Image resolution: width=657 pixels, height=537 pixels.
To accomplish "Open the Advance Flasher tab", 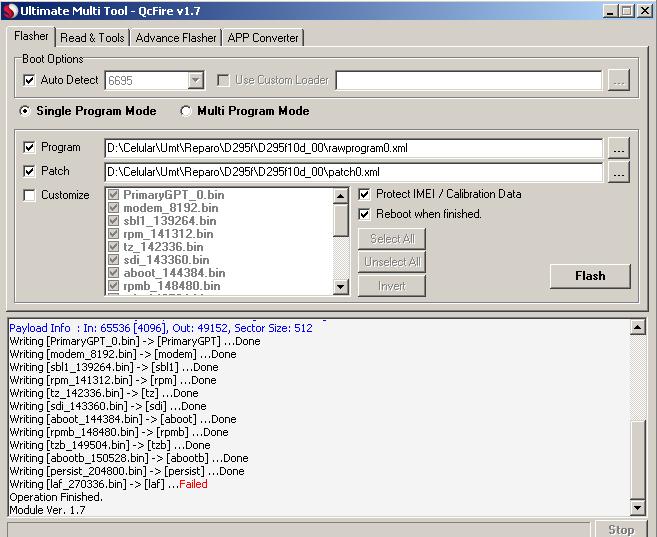I will tap(176, 38).
